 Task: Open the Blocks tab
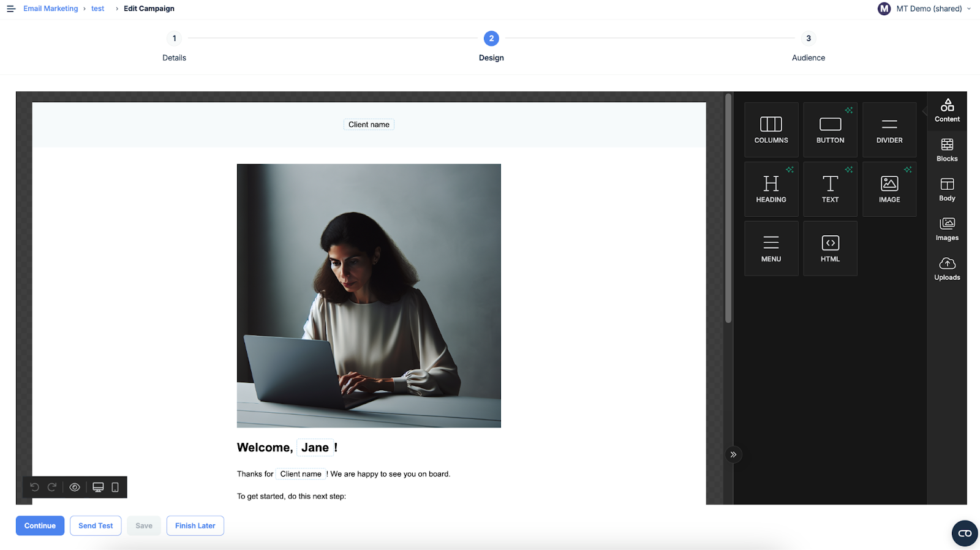[x=947, y=151]
